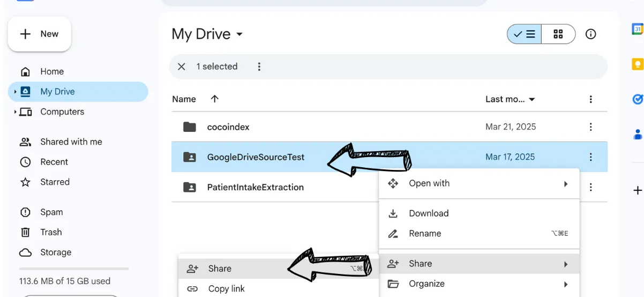Open the Storage section
This screenshot has width=644, height=297.
[x=56, y=252]
